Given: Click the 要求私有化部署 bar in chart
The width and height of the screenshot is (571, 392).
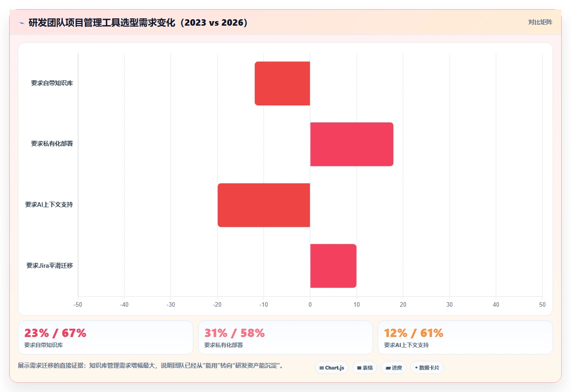Looking at the screenshot, I should pos(352,144).
